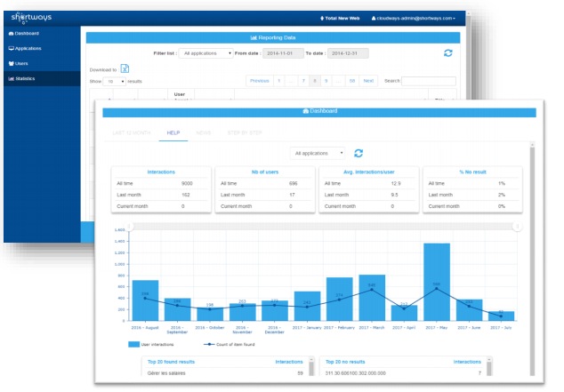Go to the Previous results page
This screenshot has height=392, width=564.
coord(260,81)
